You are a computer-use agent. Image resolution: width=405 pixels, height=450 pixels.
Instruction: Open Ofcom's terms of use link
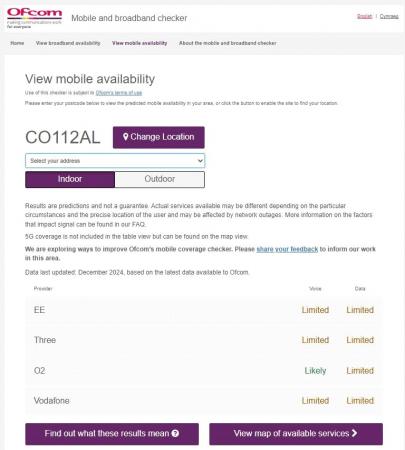(119, 93)
